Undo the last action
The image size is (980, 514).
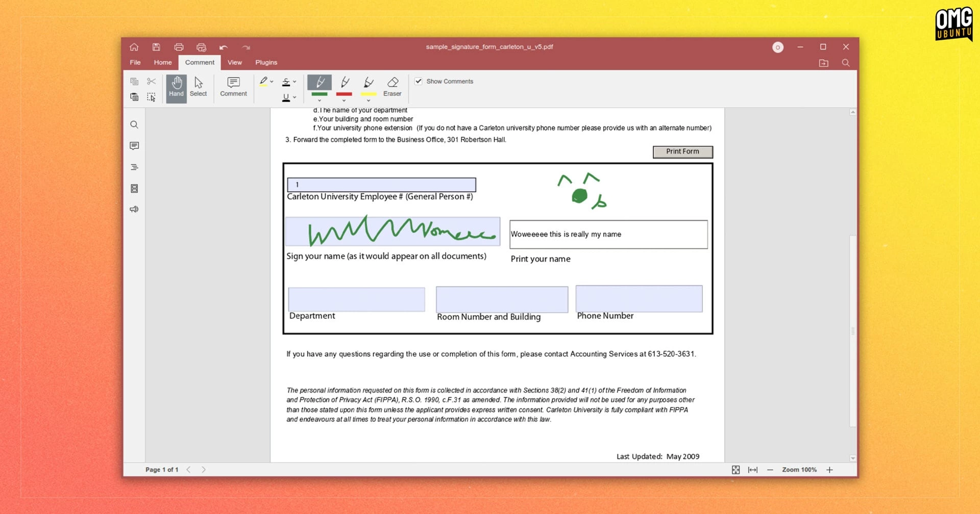[224, 47]
